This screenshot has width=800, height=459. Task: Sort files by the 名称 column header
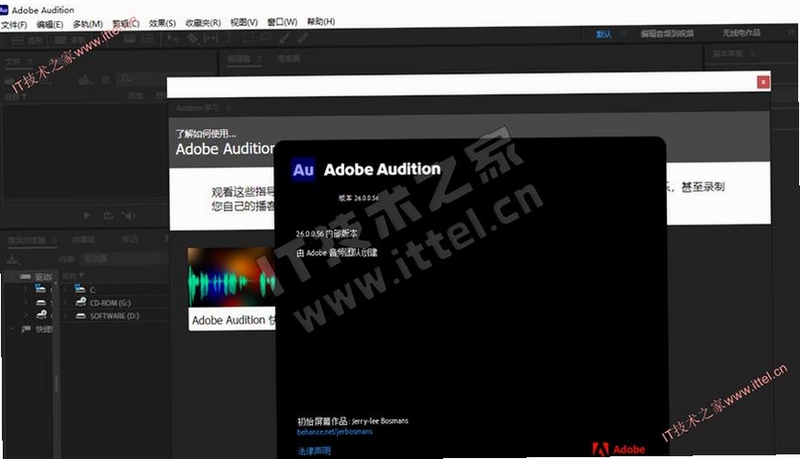tap(15, 96)
